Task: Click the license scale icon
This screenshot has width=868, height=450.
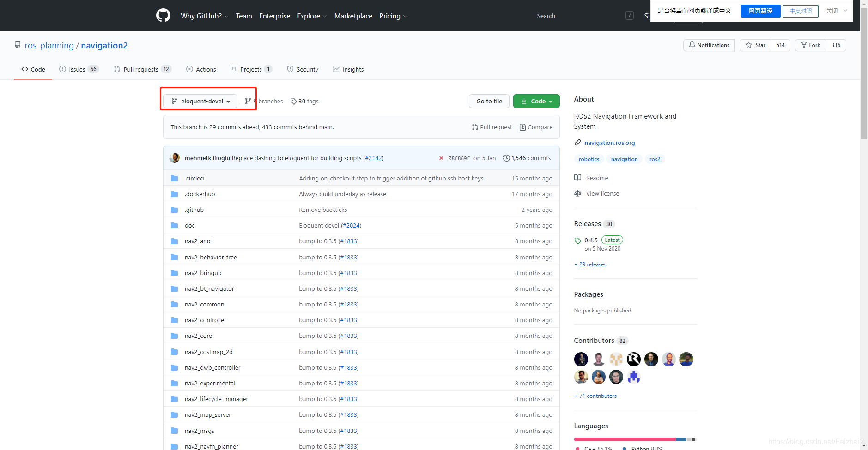Action: point(577,193)
